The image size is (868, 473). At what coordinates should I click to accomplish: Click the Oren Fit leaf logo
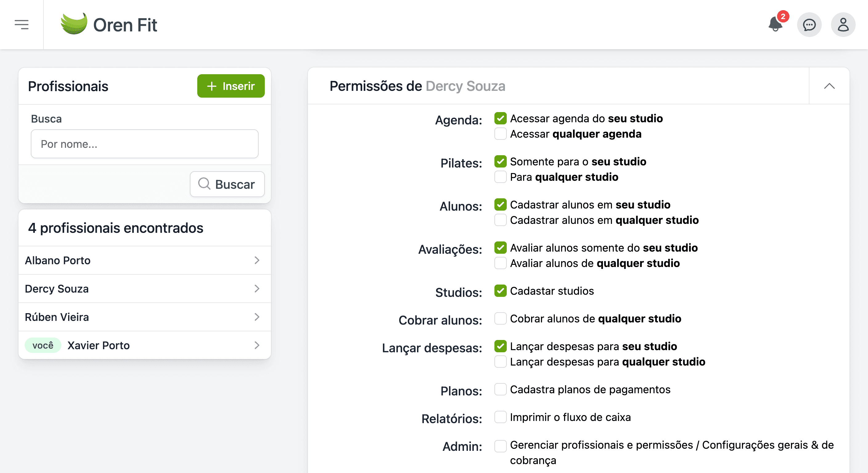point(74,24)
